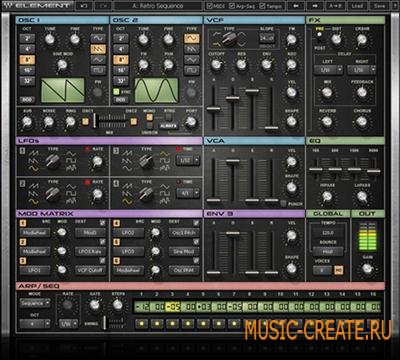Screen dimensions: 400x360
Task: Click the Load button
Action: click(x=357, y=6)
